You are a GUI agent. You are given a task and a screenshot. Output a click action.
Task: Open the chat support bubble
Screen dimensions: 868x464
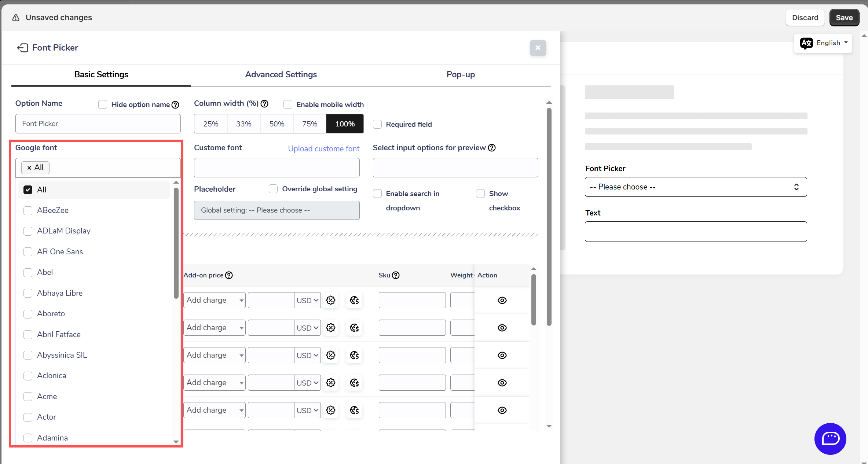[830, 438]
